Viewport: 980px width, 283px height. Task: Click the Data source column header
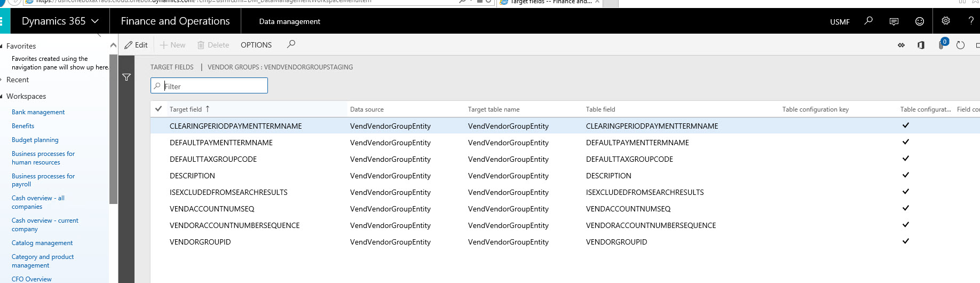tap(367, 109)
